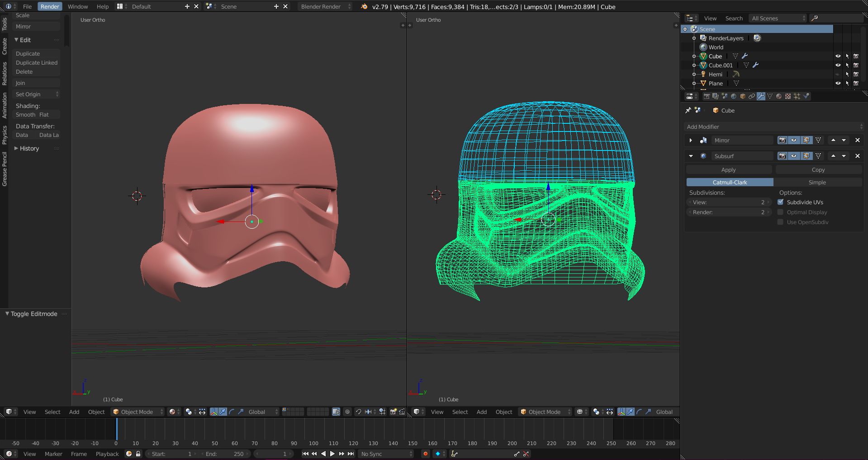Viewport: 868px width, 460px height.
Task: Open the Add Modifier dropdown
Action: [x=774, y=127]
